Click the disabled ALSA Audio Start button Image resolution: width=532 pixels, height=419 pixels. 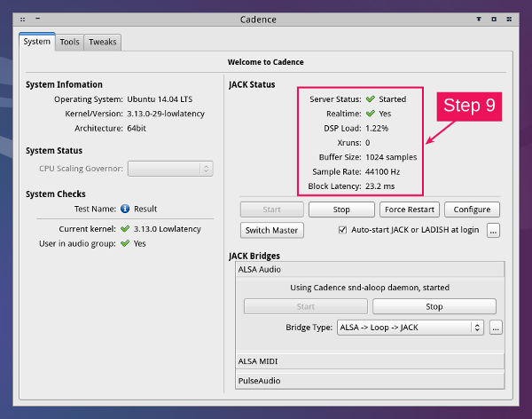(306, 306)
